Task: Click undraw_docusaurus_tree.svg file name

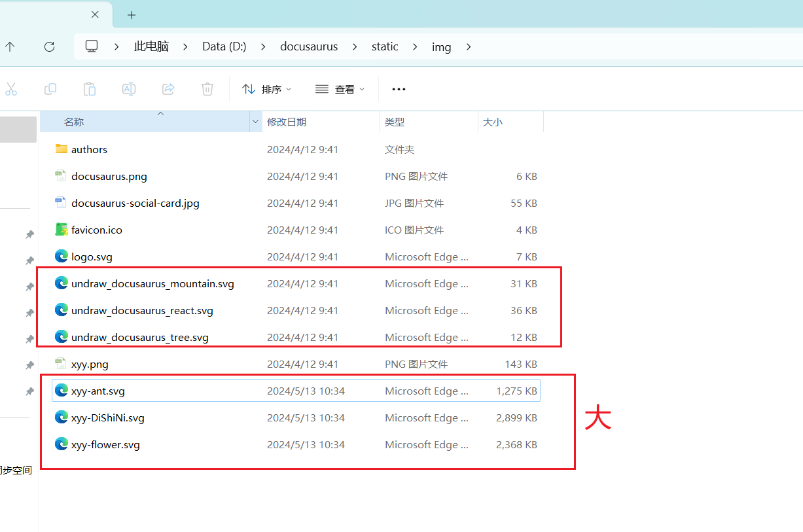Action: tap(140, 337)
